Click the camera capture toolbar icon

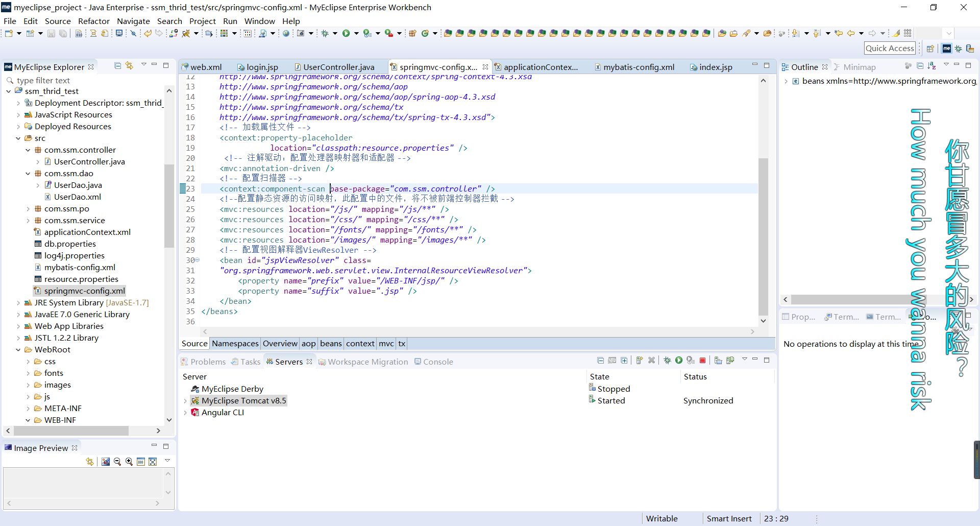301,34
